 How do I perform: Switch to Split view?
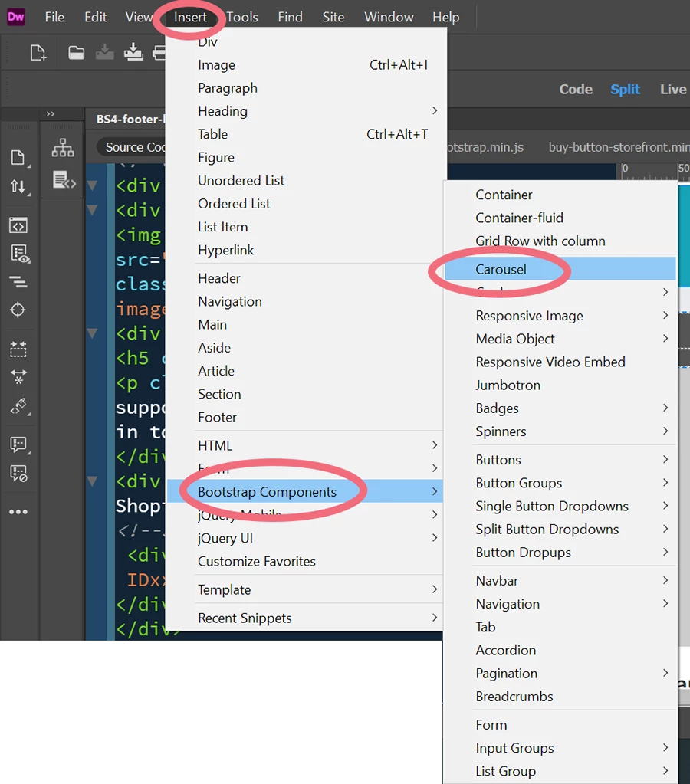tap(625, 89)
